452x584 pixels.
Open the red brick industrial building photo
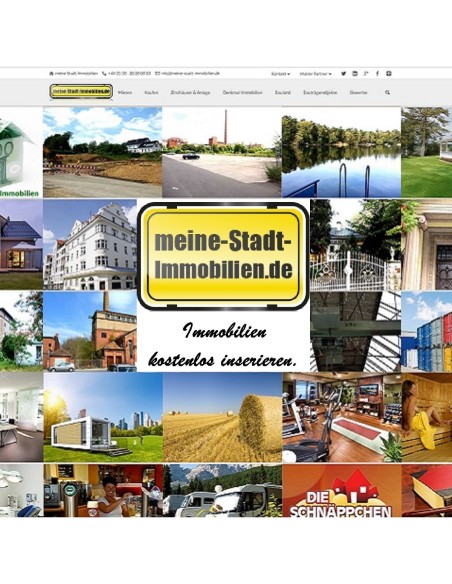click(90, 331)
